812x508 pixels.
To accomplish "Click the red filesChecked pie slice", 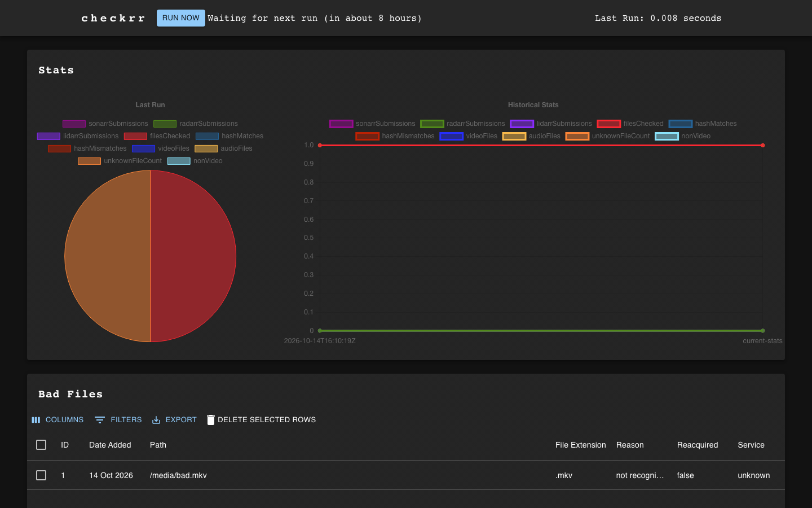I will pos(193,256).
